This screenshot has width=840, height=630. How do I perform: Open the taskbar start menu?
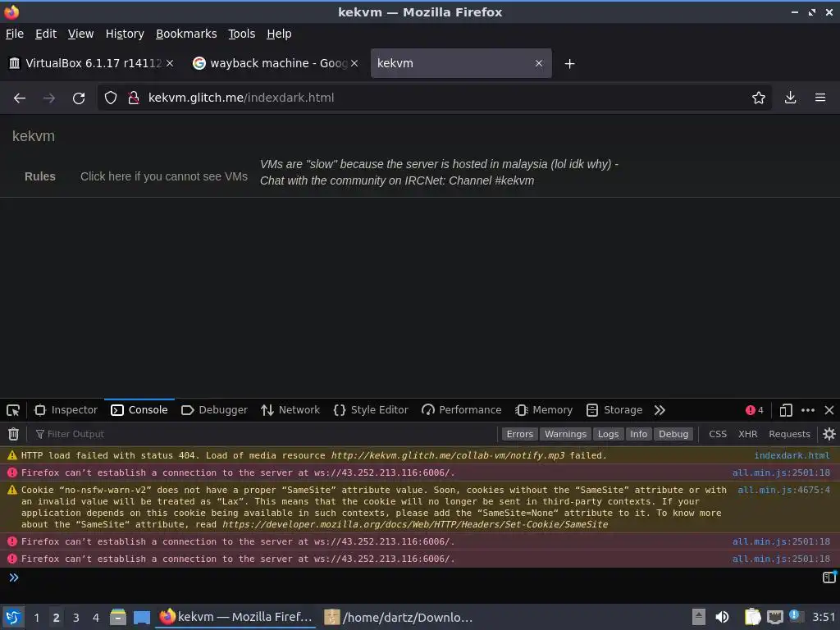[x=13, y=617]
